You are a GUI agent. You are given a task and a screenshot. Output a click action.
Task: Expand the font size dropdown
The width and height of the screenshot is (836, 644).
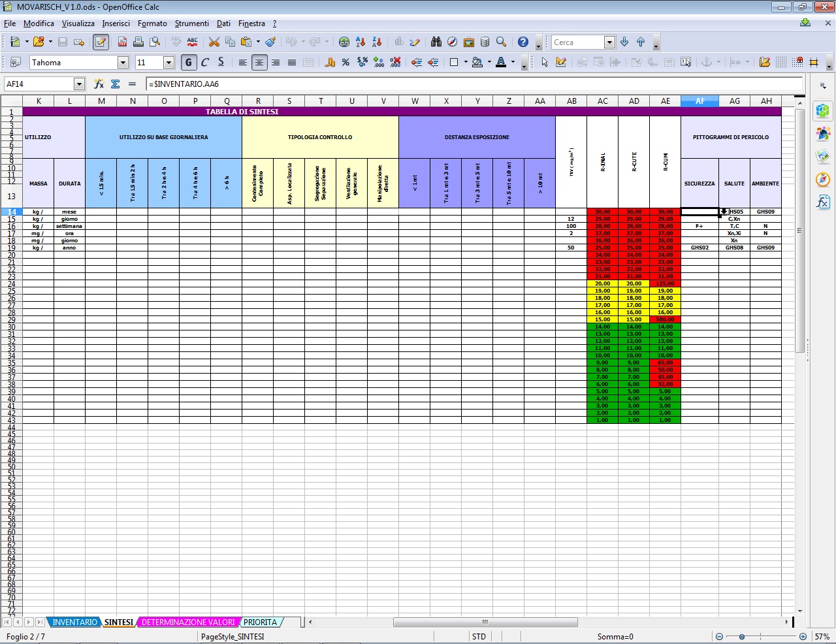click(x=169, y=62)
